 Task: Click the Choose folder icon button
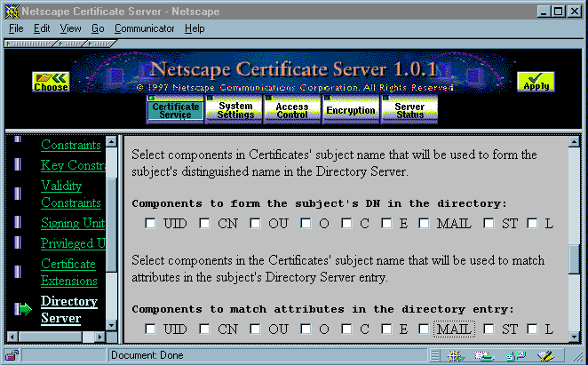[51, 82]
